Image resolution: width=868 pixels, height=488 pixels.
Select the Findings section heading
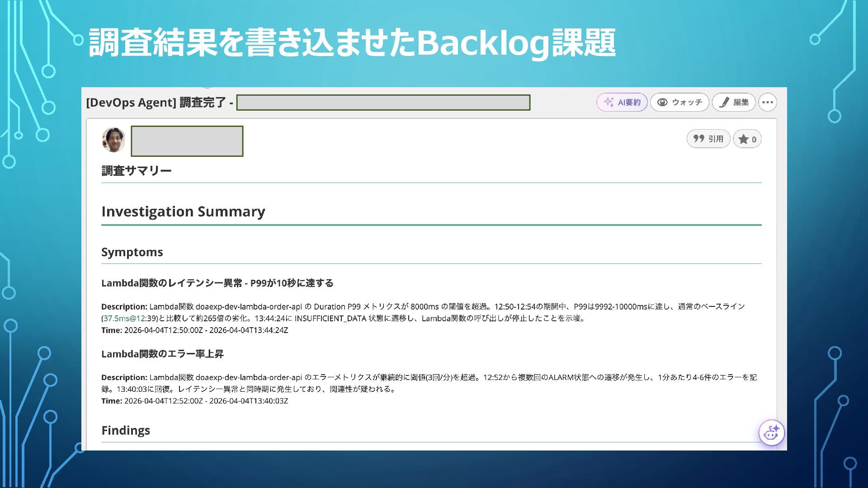point(126,430)
